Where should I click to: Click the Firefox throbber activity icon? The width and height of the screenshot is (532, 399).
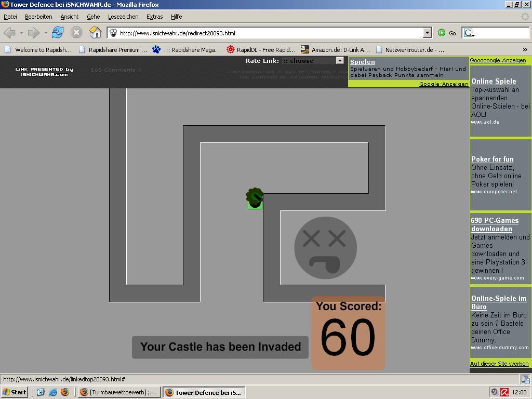(525, 17)
